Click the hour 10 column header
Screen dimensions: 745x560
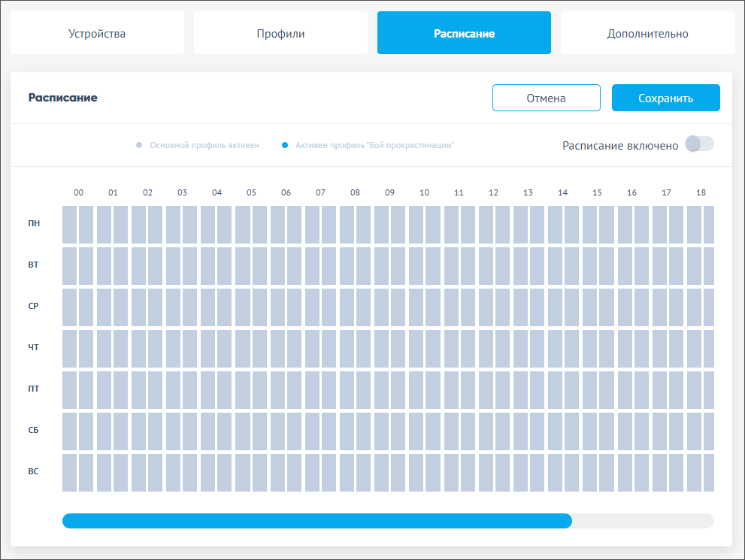pos(424,193)
